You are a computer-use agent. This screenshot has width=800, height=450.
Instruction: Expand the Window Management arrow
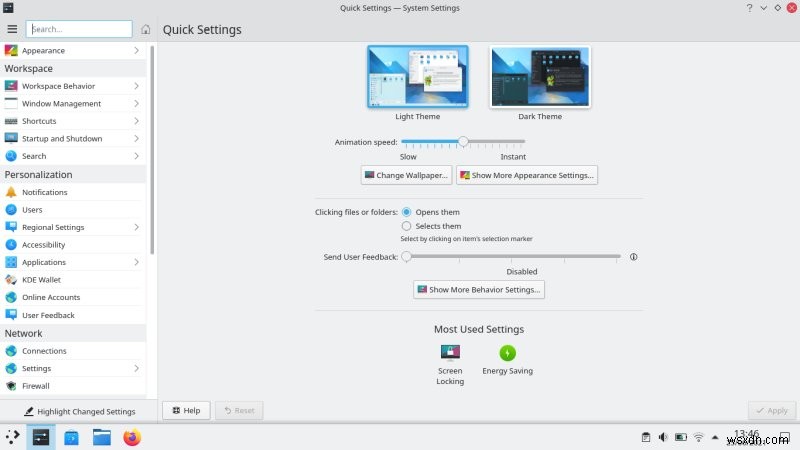pos(136,103)
